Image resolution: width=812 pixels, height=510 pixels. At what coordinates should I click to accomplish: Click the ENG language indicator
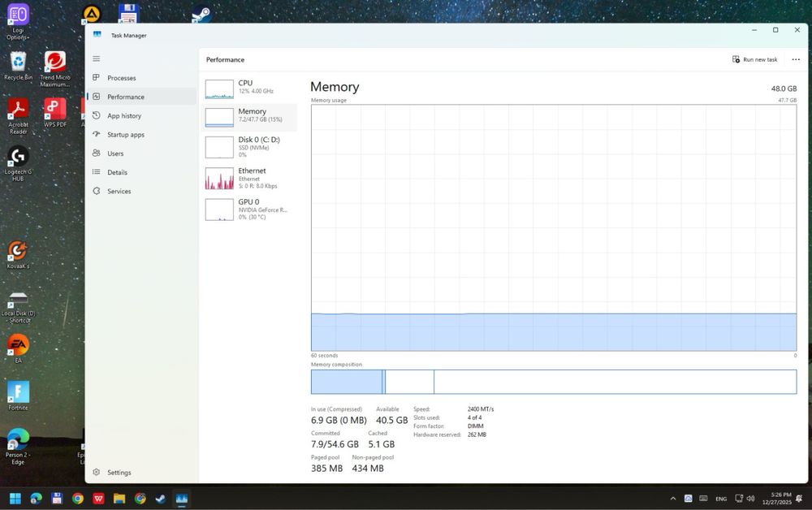click(721, 499)
